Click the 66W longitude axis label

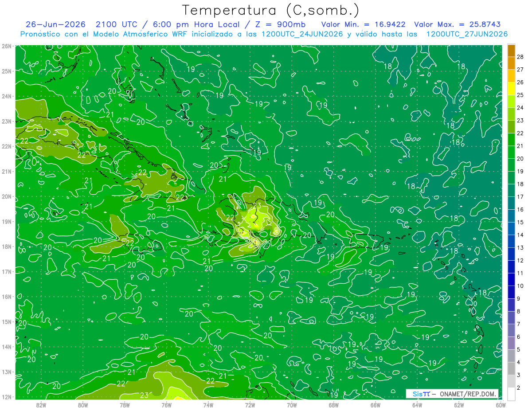pos(376,405)
